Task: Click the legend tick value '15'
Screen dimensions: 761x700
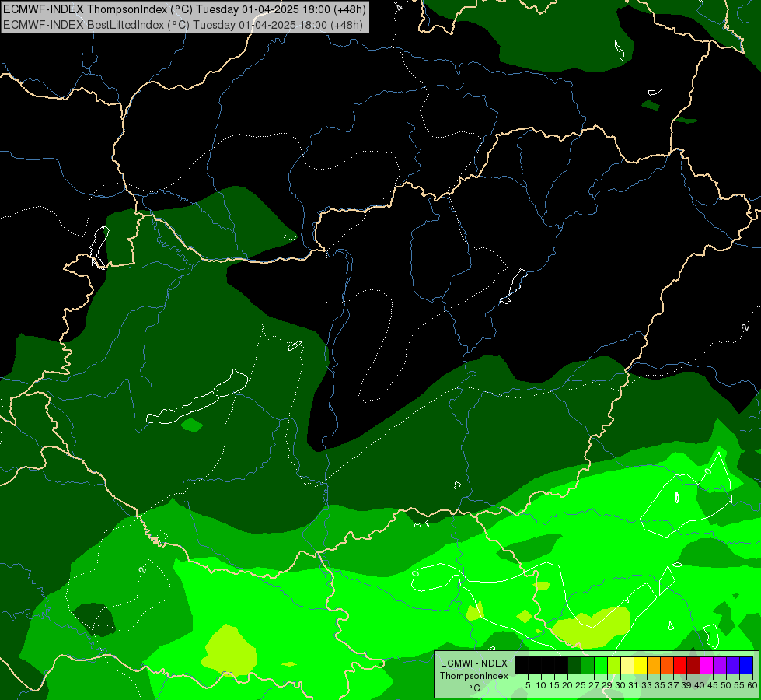Action: pyautogui.click(x=554, y=685)
